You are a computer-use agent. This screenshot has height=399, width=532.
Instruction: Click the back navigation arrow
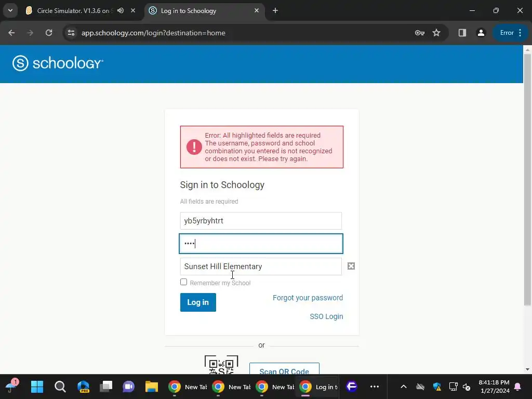[11, 33]
